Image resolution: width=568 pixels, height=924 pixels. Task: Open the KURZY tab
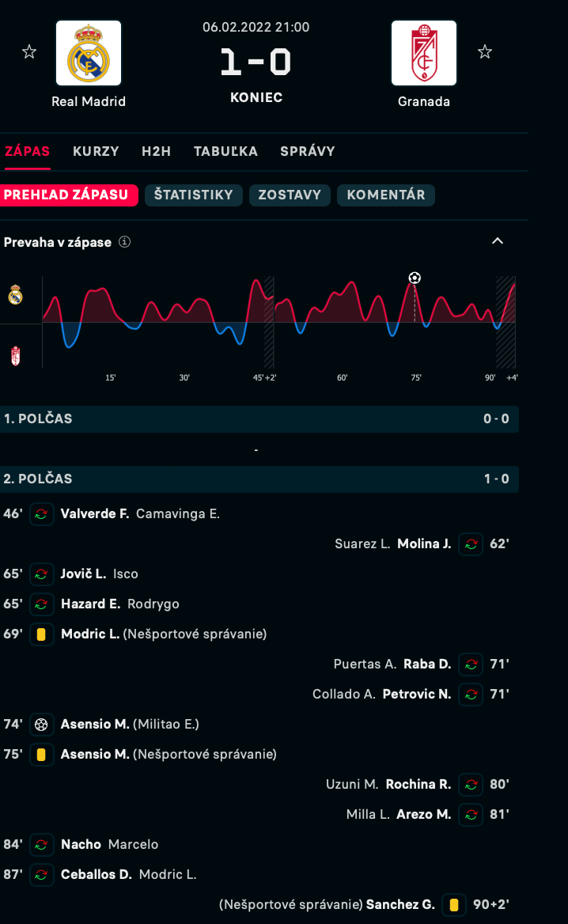(96, 151)
